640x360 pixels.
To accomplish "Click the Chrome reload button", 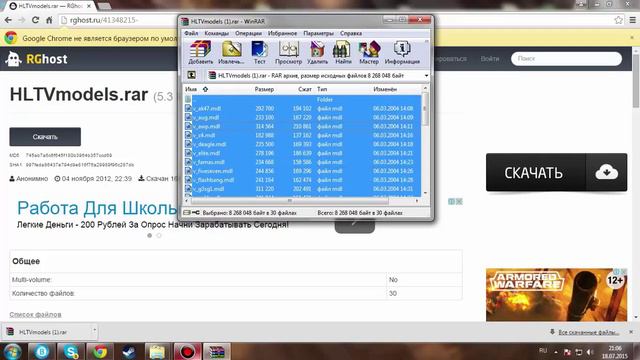I will (35, 20).
